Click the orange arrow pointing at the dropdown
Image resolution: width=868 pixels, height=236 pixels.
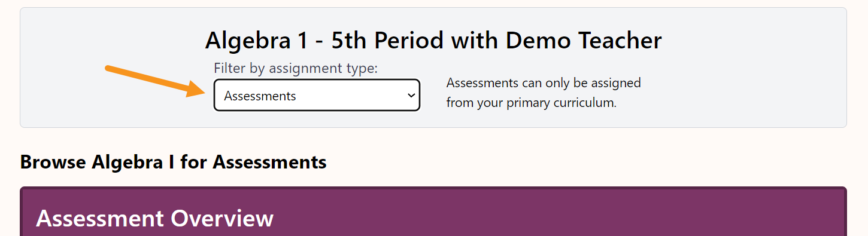pyautogui.click(x=156, y=81)
